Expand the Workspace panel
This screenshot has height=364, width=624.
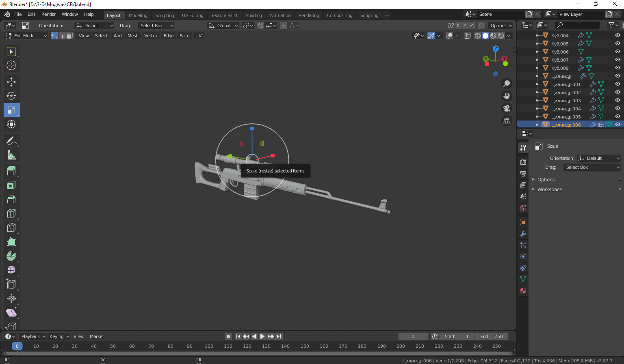pos(550,190)
